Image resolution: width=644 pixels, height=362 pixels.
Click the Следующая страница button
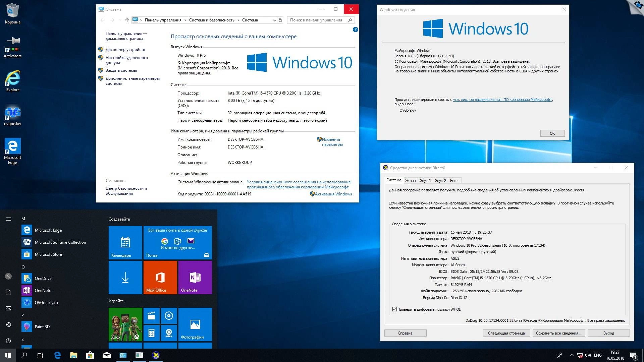pyautogui.click(x=506, y=333)
